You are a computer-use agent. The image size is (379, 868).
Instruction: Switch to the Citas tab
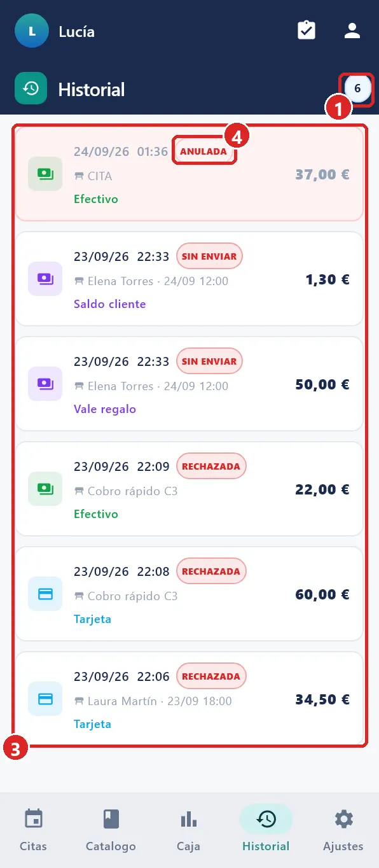point(33,830)
